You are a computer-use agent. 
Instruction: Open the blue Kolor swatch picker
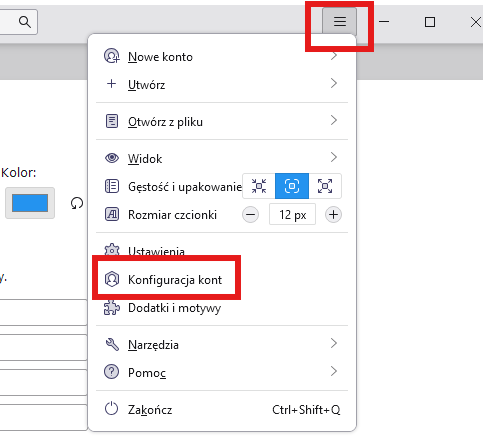(30, 203)
